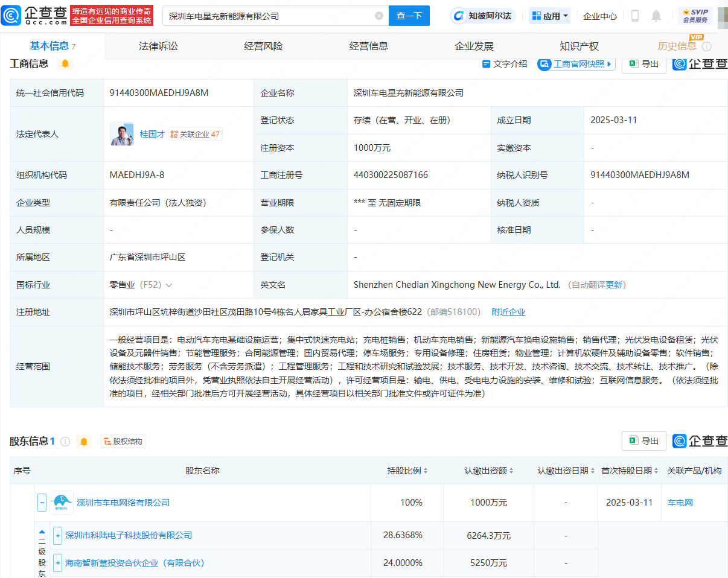The height and width of the screenshot is (578, 728).
Task: Click 深圳市车电网络有限公司 logo thumbnail
Action: pyautogui.click(x=62, y=503)
